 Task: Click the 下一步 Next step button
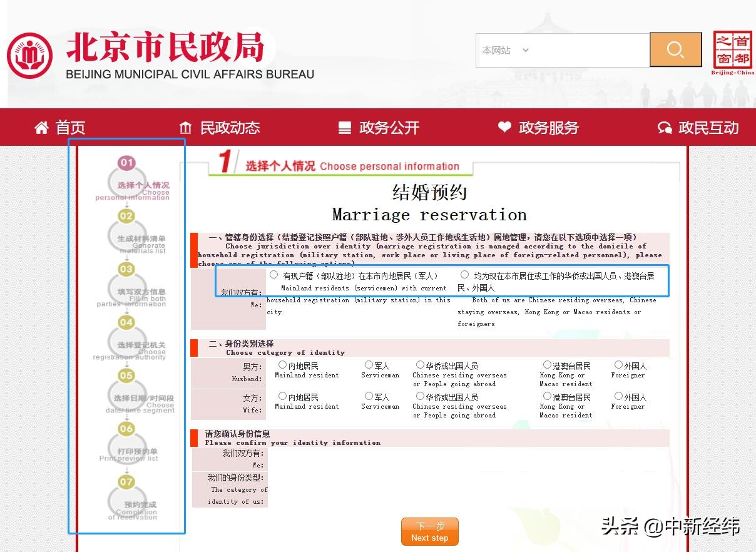pos(429,531)
